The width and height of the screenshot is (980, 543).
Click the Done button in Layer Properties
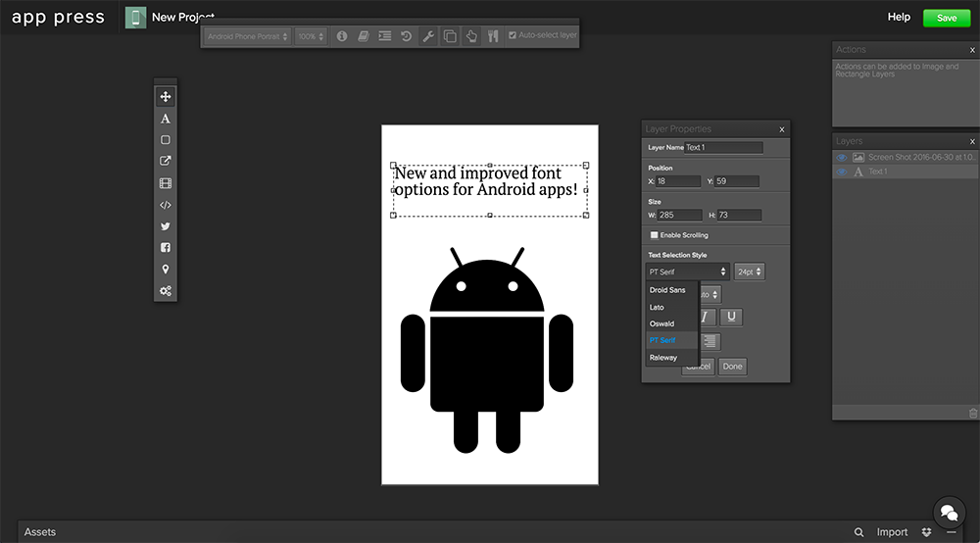click(732, 367)
